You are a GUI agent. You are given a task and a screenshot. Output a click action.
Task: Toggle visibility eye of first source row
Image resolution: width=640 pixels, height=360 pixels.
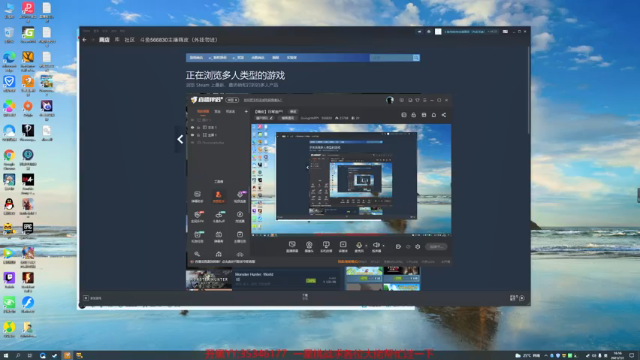pos(193,120)
